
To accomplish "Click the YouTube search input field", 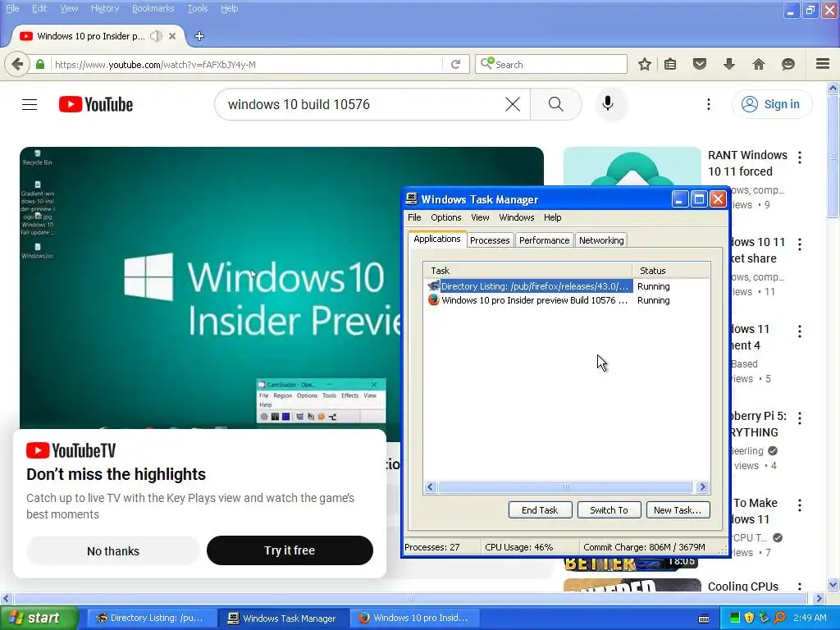I will click(364, 104).
